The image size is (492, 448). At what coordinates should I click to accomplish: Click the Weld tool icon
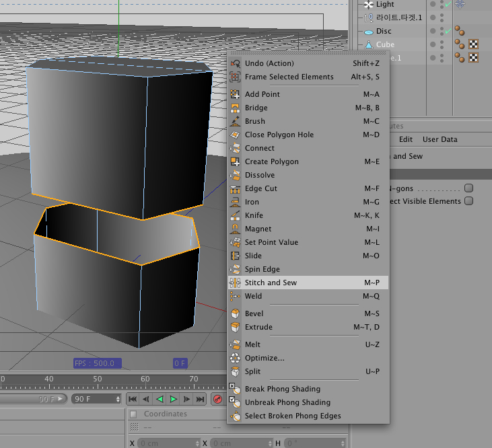coord(235,296)
